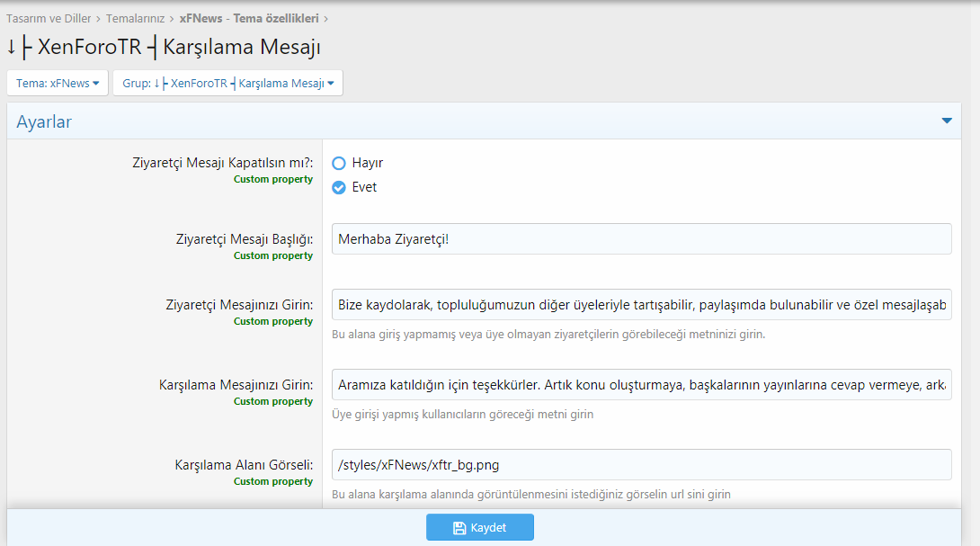Focus the Ziyaretçi Mesajı Başlığı field
This screenshot has height=546, width=980.
pos(641,239)
